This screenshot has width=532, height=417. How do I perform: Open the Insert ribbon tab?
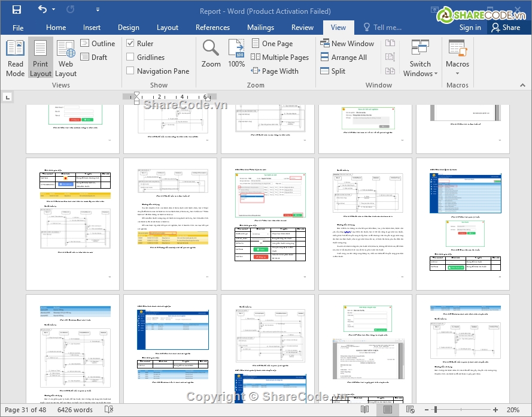pyautogui.click(x=92, y=28)
